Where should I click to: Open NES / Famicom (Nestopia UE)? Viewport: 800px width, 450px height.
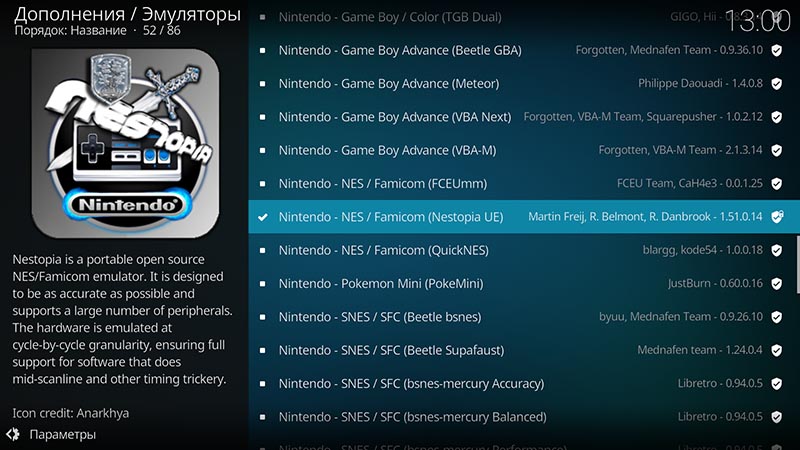click(x=524, y=217)
